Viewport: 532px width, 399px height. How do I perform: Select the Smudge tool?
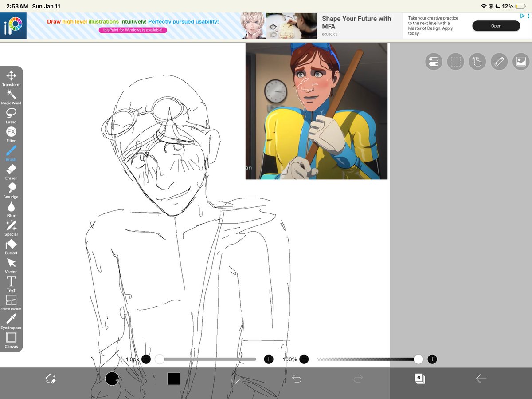coord(11,190)
